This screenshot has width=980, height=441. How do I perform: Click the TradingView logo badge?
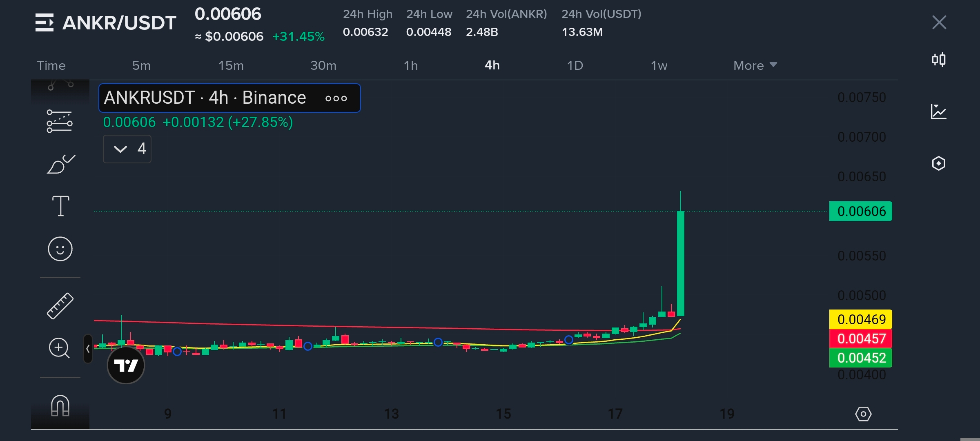point(126,365)
